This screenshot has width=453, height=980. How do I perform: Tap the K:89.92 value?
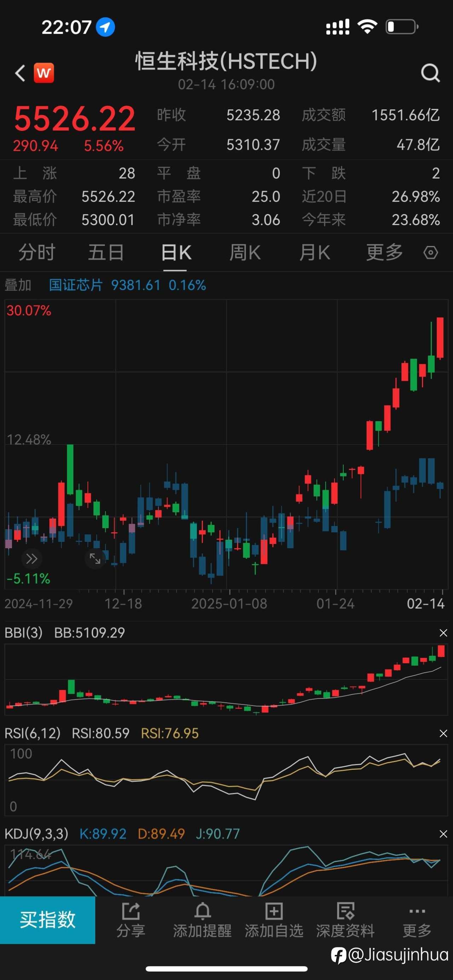[x=103, y=834]
